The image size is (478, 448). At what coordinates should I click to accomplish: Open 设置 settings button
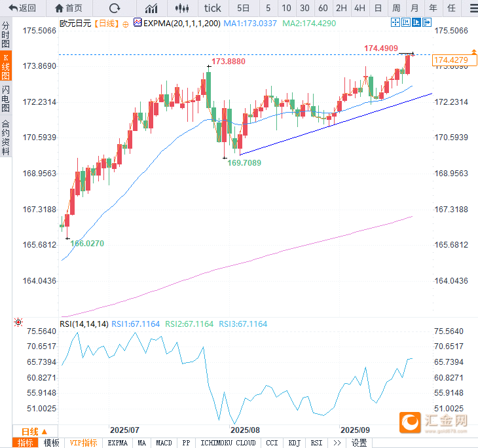coord(359,443)
